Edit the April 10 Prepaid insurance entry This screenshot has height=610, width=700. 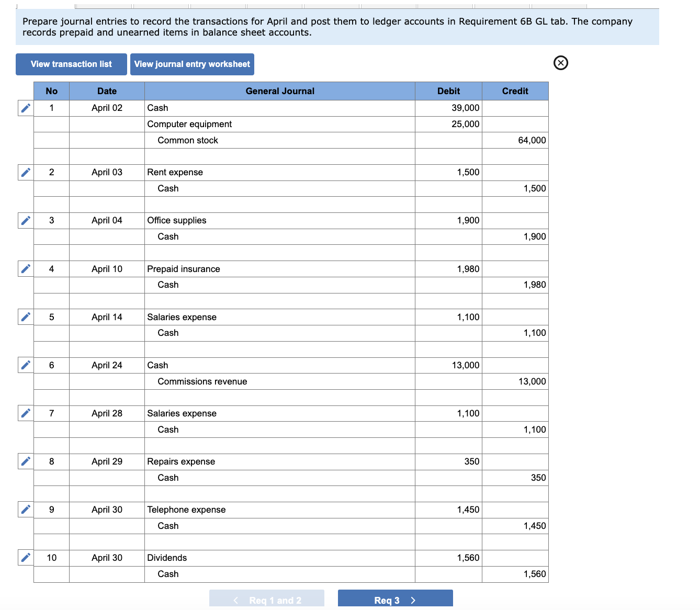point(25,268)
